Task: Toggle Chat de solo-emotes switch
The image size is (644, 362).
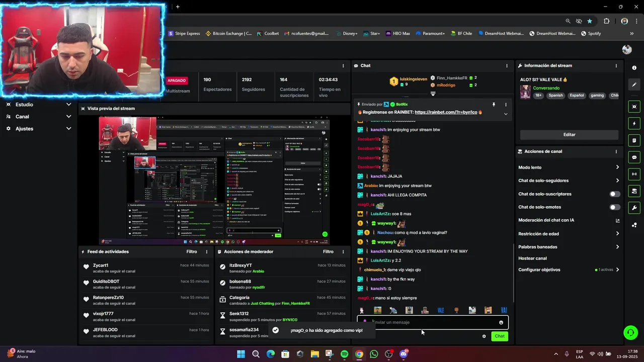Action: pyautogui.click(x=614, y=207)
